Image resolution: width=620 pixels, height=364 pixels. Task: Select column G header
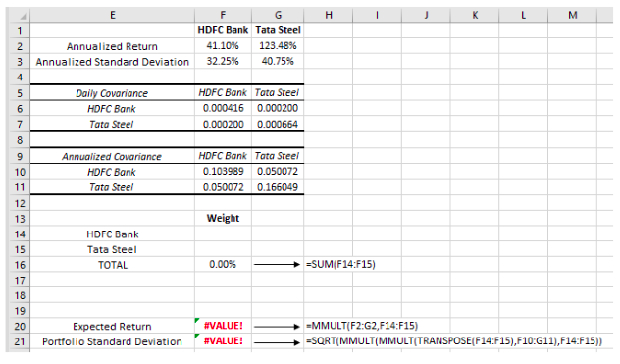[x=278, y=15]
